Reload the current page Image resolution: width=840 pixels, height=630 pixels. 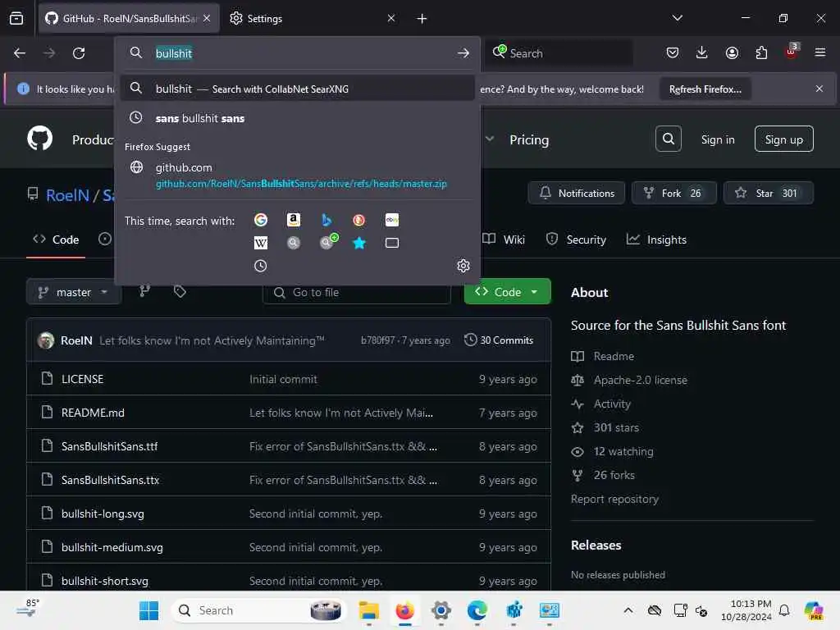click(x=79, y=53)
